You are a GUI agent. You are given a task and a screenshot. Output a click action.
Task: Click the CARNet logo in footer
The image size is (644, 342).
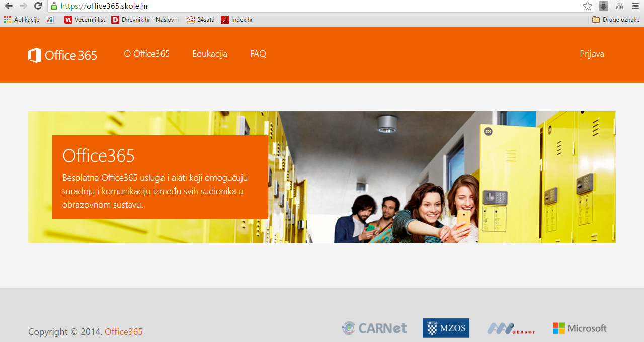coord(374,328)
